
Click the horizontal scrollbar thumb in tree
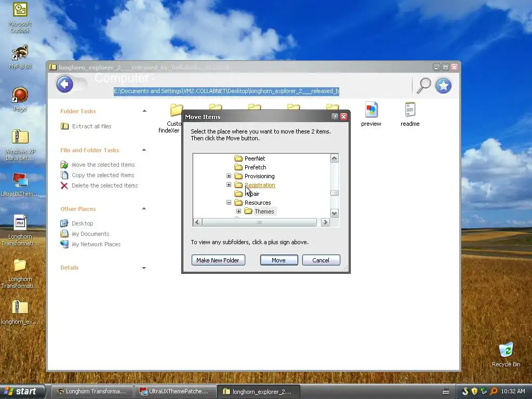coord(260,222)
